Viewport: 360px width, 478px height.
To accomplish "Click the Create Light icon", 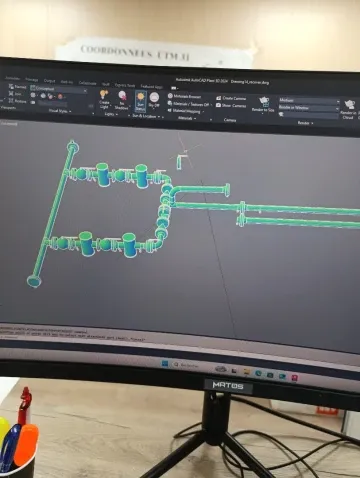I will (x=104, y=99).
